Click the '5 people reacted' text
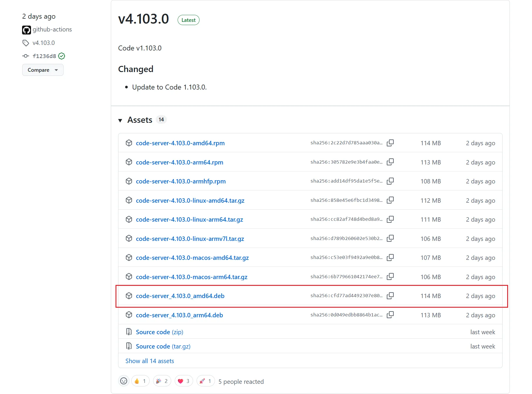Viewport: 532px width, 394px height. tap(241, 381)
